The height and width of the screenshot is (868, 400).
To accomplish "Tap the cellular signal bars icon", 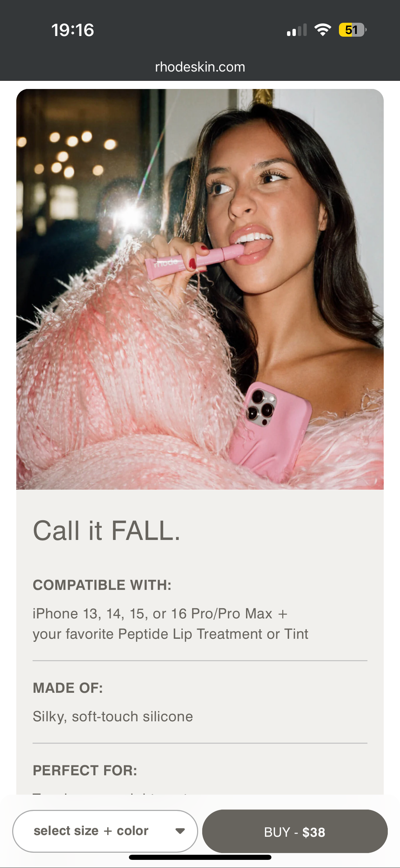I will (x=297, y=30).
